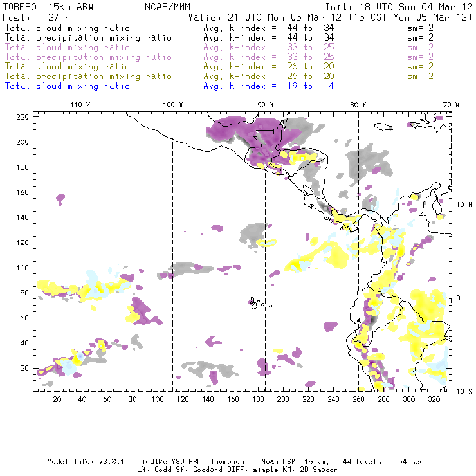Click '44 levels,' in the footer
The width and height of the screenshot is (476, 476).
[363, 462]
